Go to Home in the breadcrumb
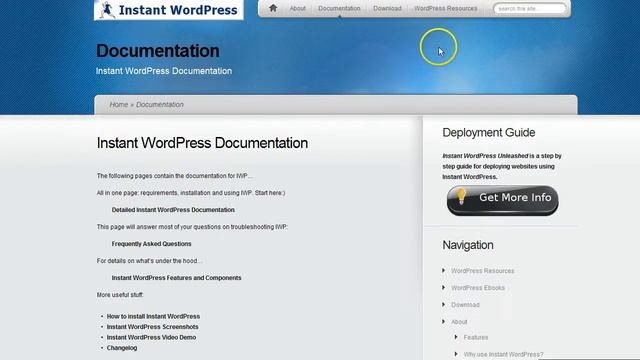 click(x=119, y=104)
